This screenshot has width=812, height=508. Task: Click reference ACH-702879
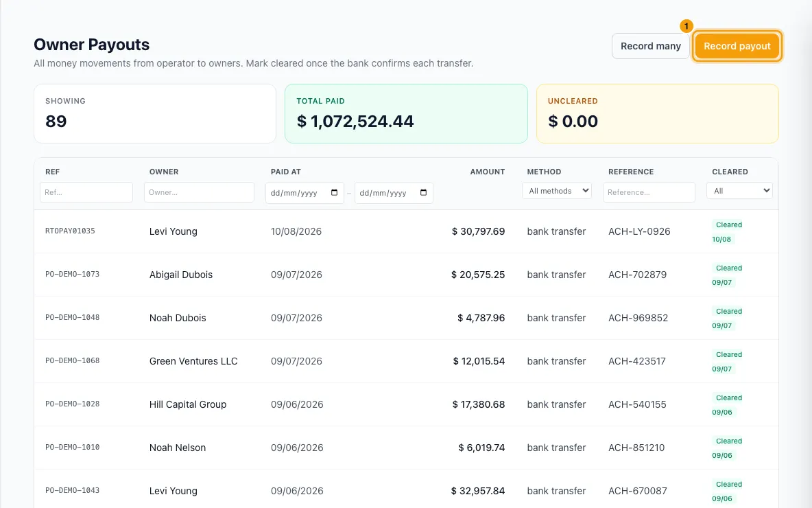click(x=638, y=275)
